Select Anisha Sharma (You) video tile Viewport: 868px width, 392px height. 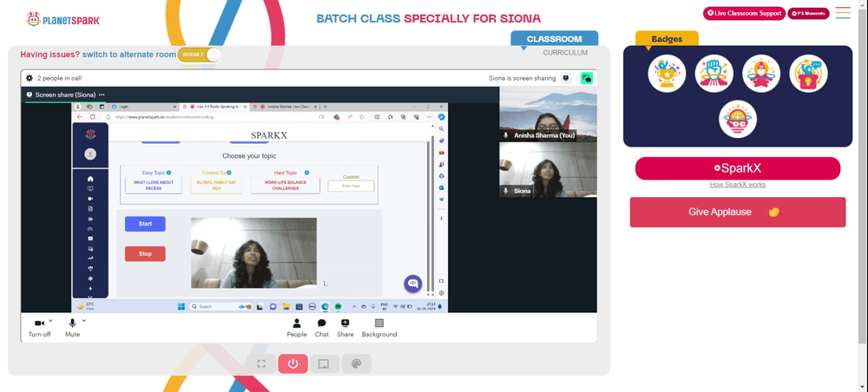(548, 114)
